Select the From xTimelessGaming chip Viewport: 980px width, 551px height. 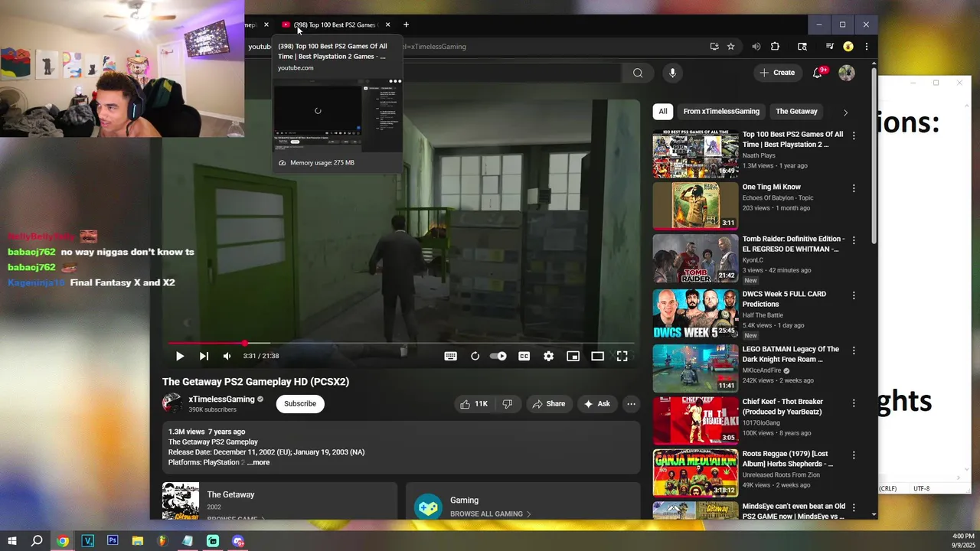[721, 111]
